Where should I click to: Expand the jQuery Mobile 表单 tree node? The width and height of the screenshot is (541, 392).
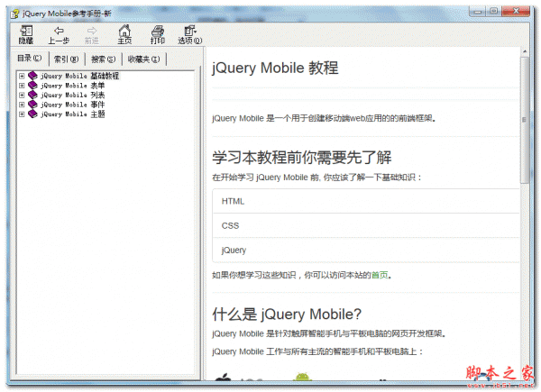point(22,86)
